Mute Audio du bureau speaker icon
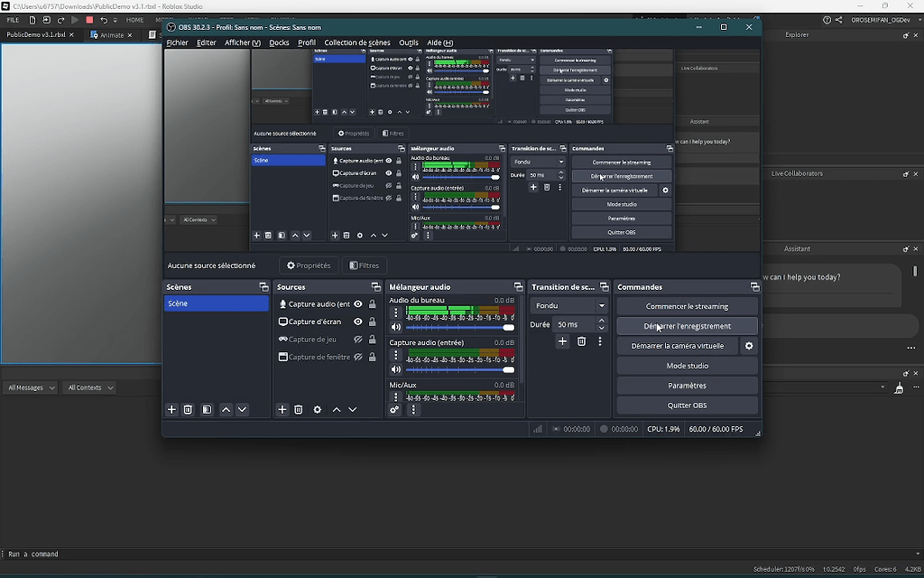This screenshot has width=924, height=578. [x=396, y=327]
